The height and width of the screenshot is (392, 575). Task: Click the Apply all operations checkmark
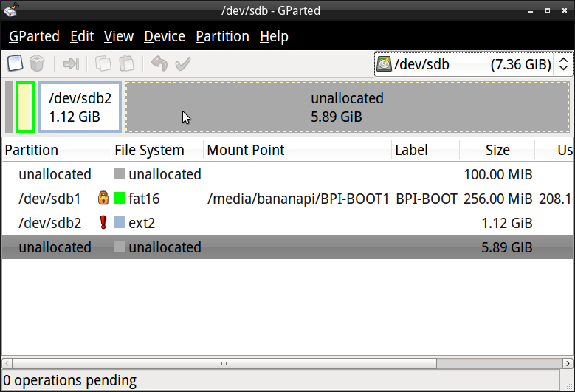click(x=182, y=63)
